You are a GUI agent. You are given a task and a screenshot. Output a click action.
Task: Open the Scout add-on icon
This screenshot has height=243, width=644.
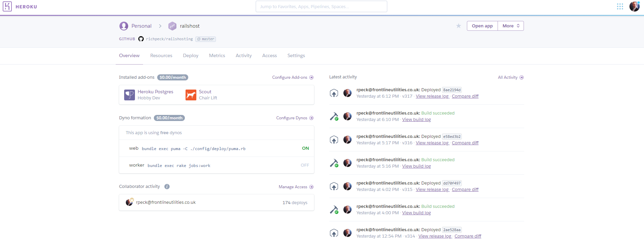point(191,95)
